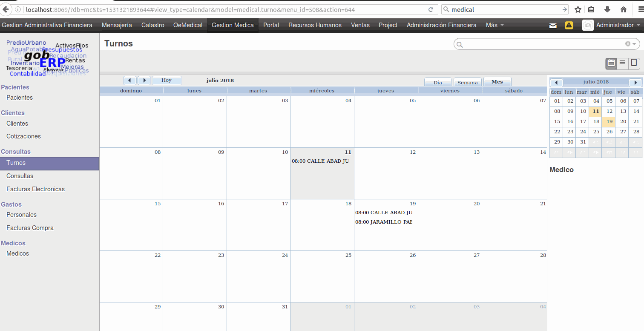644x331 pixels.
Task: Click the bookmark star icon
Action: point(578,9)
